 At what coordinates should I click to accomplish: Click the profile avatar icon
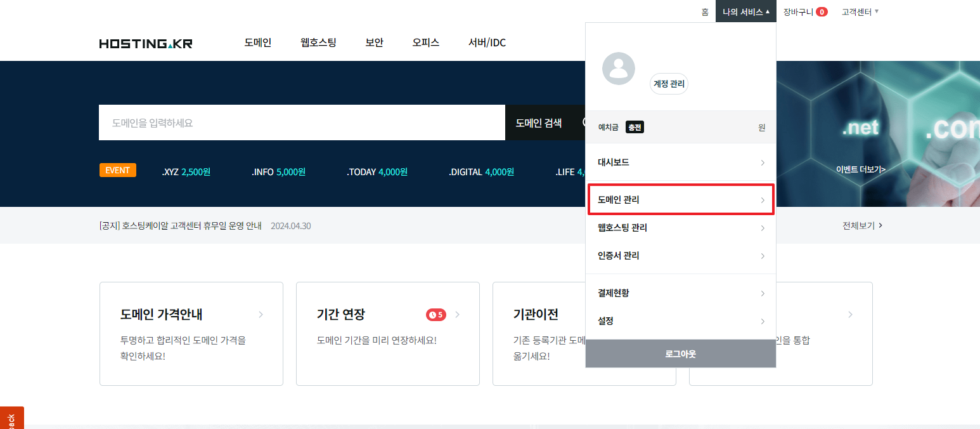pos(618,69)
